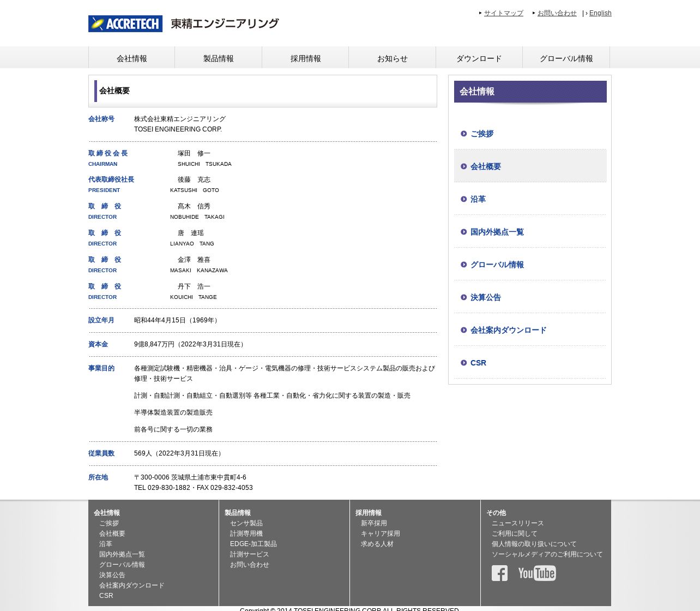Click footer 国内外拠点一覧 link
The height and width of the screenshot is (611, 700).
(122, 554)
